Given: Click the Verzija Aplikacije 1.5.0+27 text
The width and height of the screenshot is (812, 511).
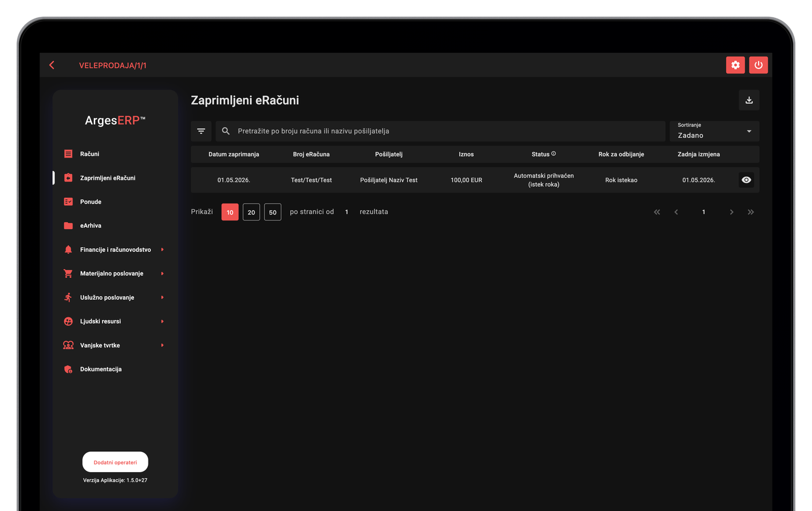Looking at the screenshot, I should coord(115,480).
